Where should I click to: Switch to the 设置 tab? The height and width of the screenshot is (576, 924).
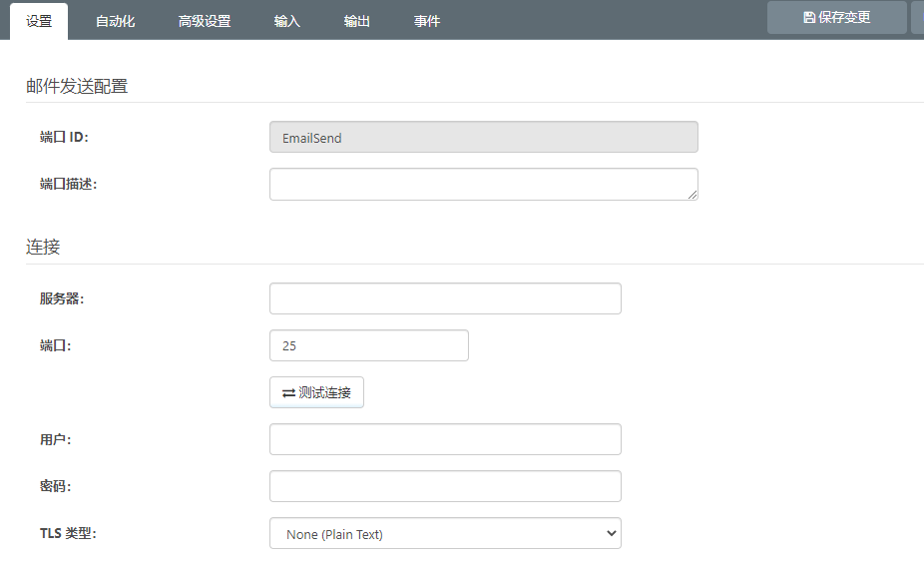[39, 21]
